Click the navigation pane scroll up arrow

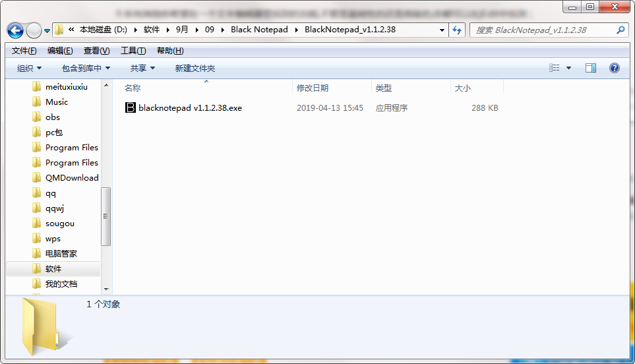coord(106,86)
